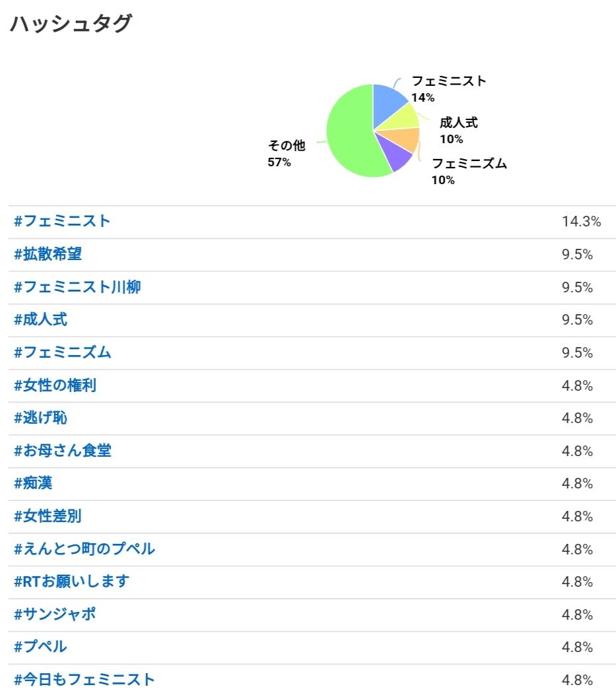Image resolution: width=616 pixels, height=695 pixels.
Task: Open the #RTお願いします hashtag link
Action: (x=71, y=581)
